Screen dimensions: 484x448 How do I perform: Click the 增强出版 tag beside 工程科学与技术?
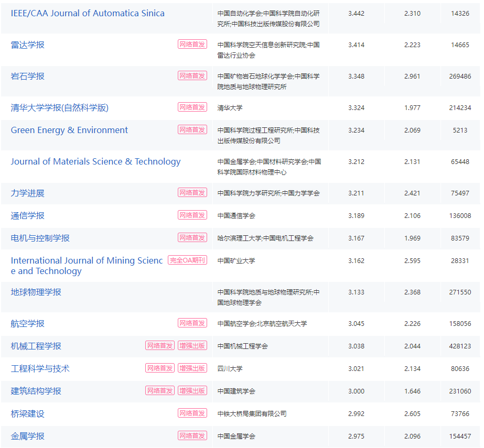(x=192, y=368)
